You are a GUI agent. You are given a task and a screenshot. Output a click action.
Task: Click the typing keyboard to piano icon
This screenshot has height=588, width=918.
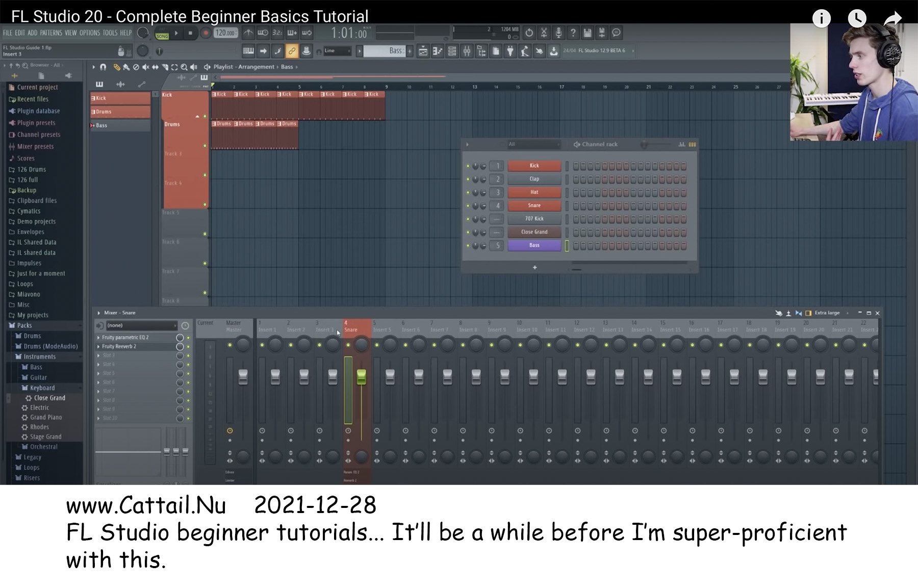(x=248, y=51)
